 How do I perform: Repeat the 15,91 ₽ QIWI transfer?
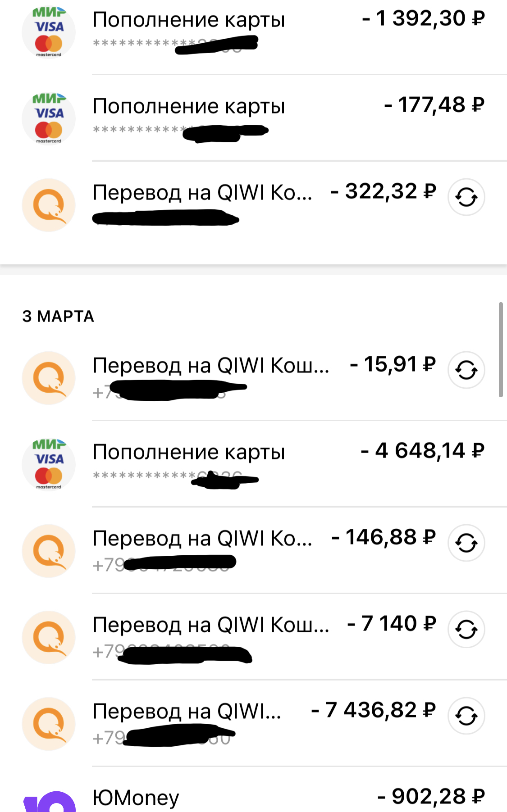coord(466,370)
